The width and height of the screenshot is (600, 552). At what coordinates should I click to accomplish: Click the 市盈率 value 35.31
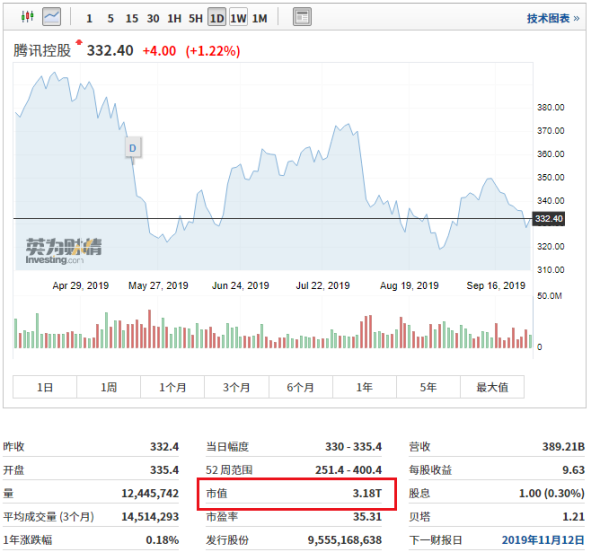click(x=367, y=516)
